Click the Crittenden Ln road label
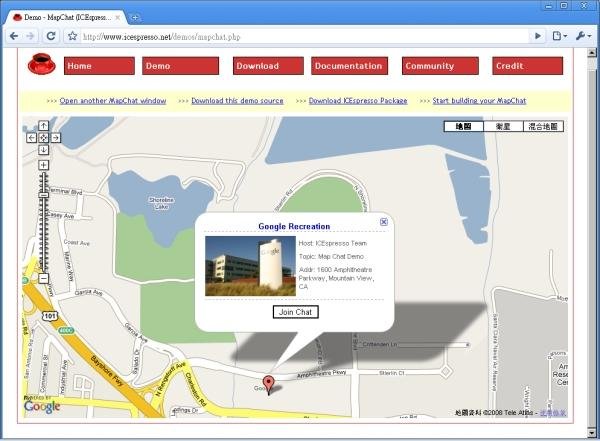 click(x=379, y=344)
